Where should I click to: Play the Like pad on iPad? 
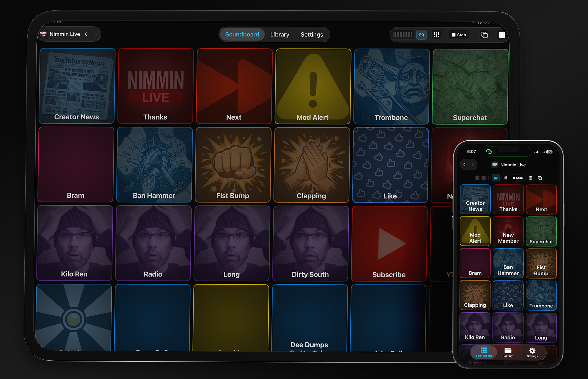pyautogui.click(x=390, y=165)
